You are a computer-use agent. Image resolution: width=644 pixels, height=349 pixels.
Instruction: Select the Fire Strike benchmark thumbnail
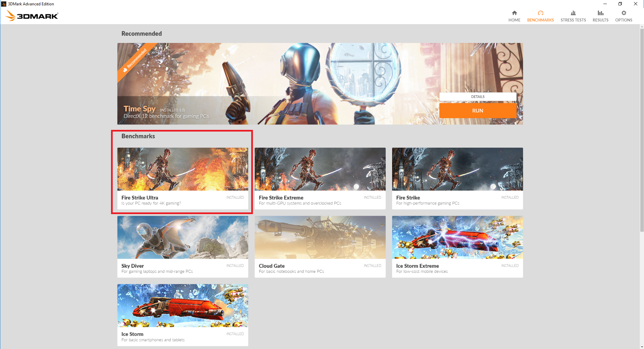point(458,169)
